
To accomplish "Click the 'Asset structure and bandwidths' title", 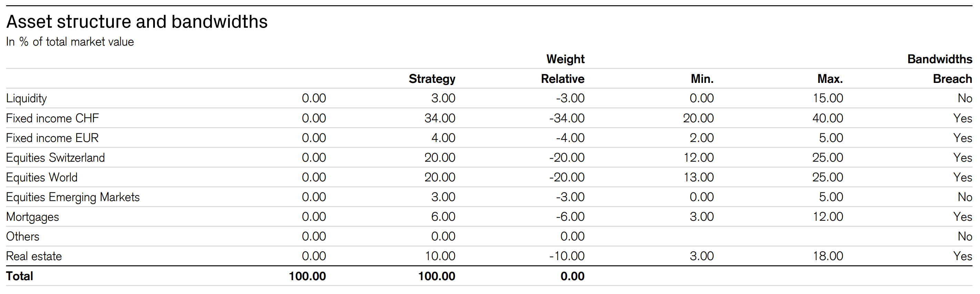I will [137, 22].
